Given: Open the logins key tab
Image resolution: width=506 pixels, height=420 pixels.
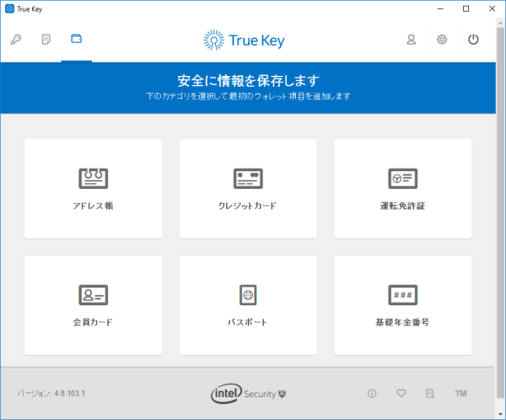Looking at the screenshot, I should 16,40.
